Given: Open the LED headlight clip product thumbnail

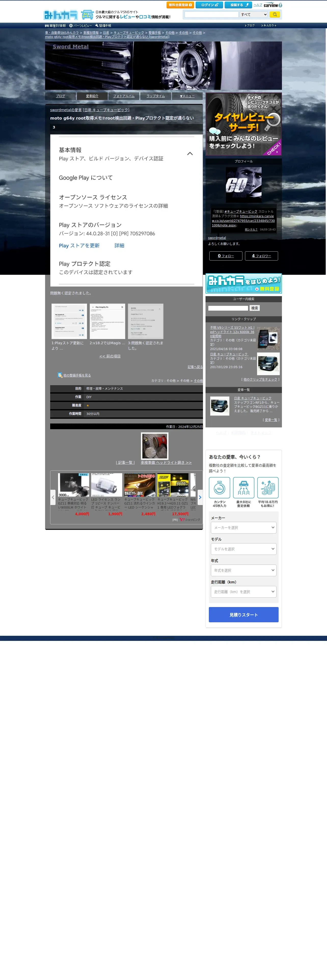Looking at the screenshot, I should 269,338.
